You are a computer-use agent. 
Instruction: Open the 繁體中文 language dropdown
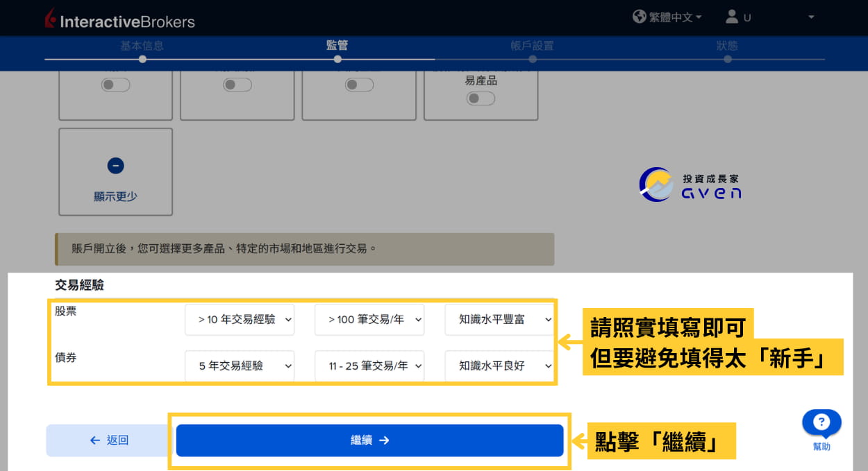(x=675, y=17)
